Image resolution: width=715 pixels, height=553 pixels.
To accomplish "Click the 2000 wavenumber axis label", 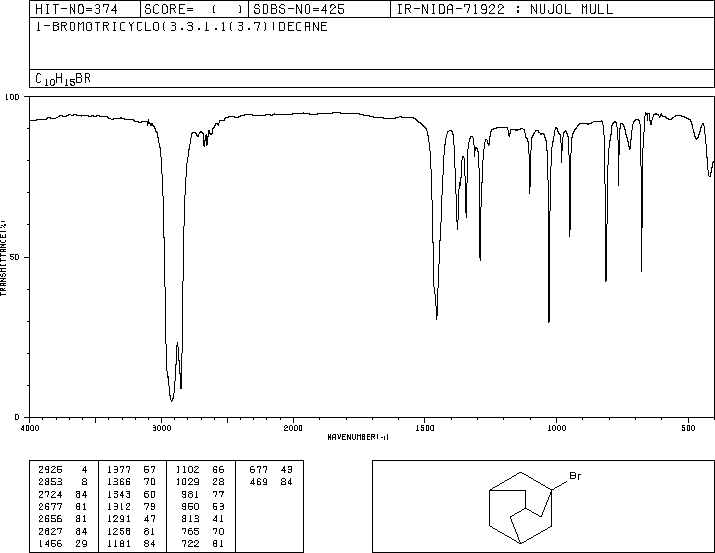I will [x=293, y=428].
